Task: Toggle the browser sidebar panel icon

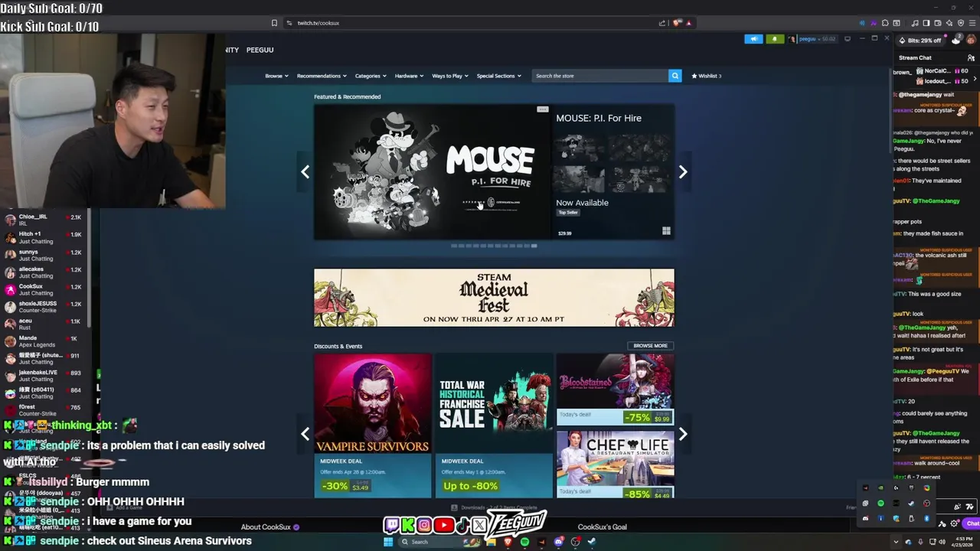Action: [x=926, y=23]
